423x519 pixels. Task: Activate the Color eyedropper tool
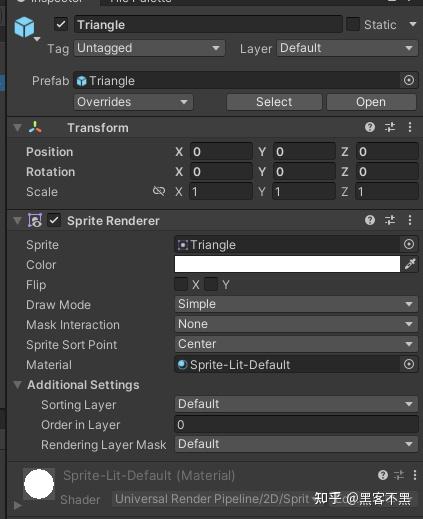point(410,264)
